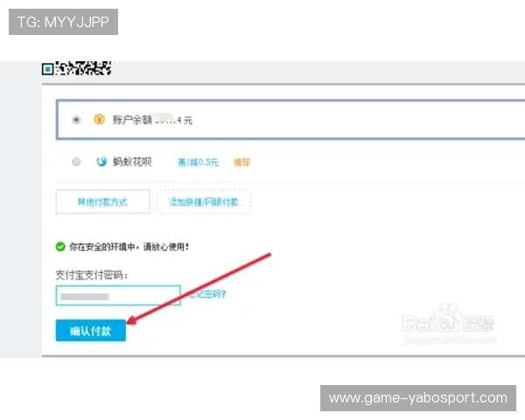The width and height of the screenshot is (525, 420).
Task: Click the yellow account balance coin icon
Action: click(x=99, y=119)
